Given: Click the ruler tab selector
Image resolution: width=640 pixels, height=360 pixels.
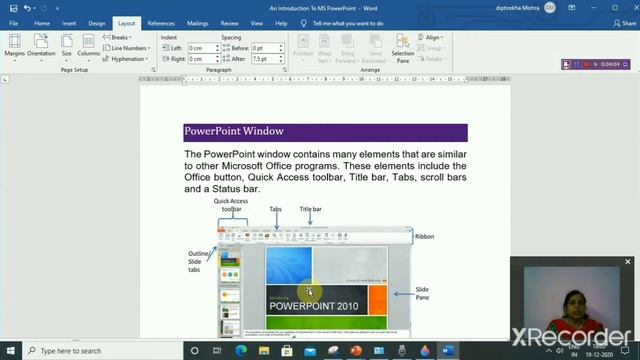Looking at the screenshot, I should click(5, 79).
